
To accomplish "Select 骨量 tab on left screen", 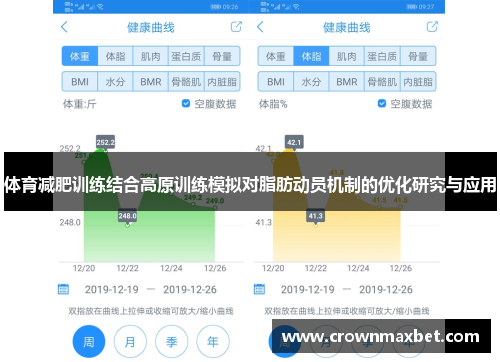I will click(222, 56).
